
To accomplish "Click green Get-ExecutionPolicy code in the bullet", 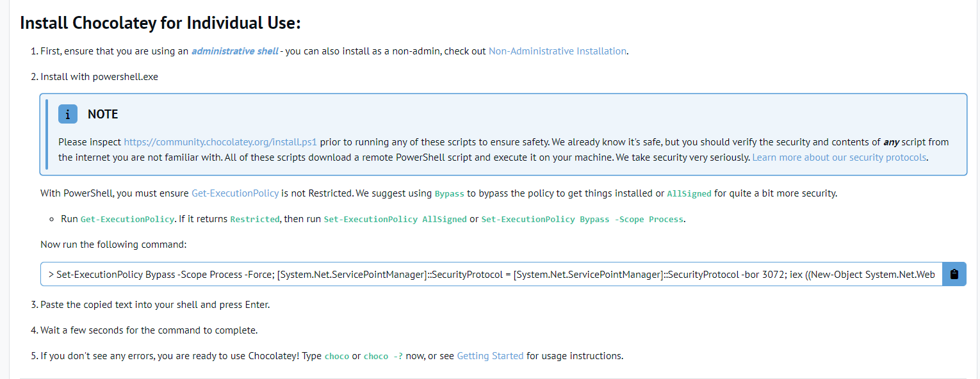I will [x=127, y=219].
